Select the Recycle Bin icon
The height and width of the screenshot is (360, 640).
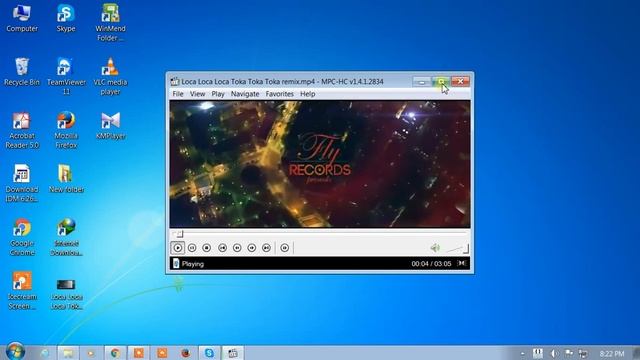tap(22, 72)
